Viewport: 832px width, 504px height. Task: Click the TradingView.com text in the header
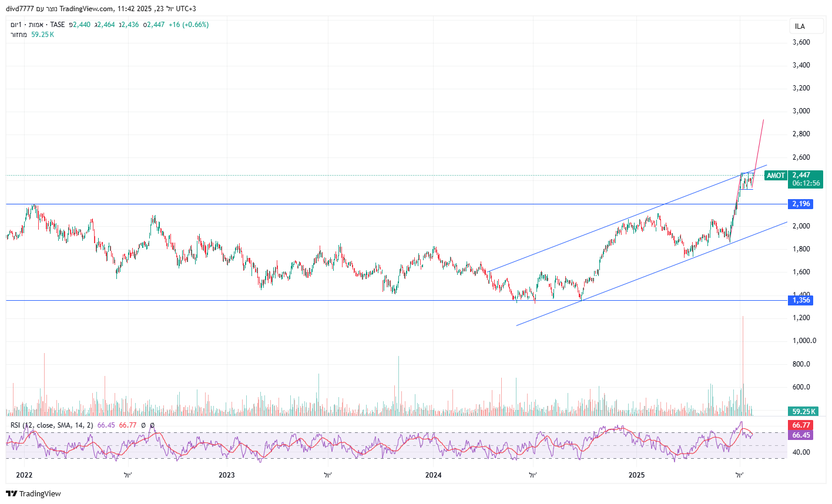[x=86, y=9]
